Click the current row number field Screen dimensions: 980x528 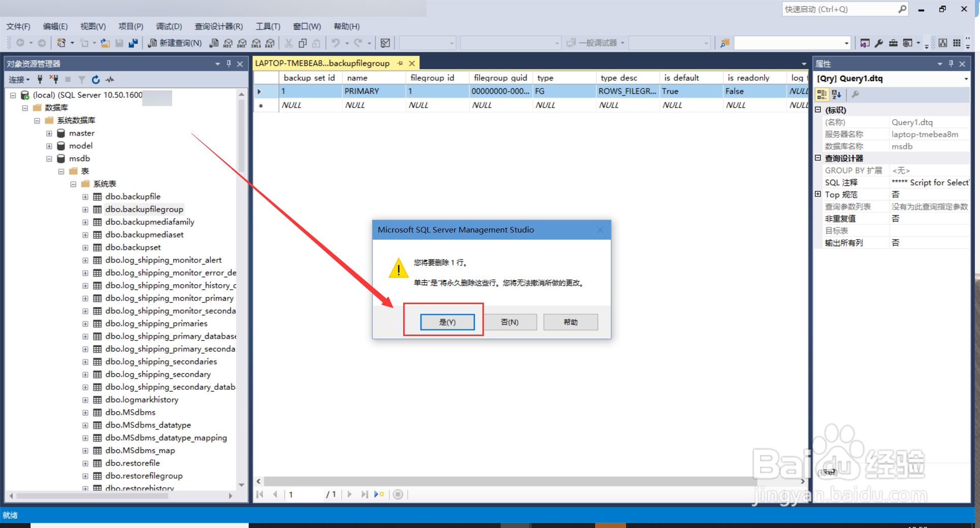point(305,494)
